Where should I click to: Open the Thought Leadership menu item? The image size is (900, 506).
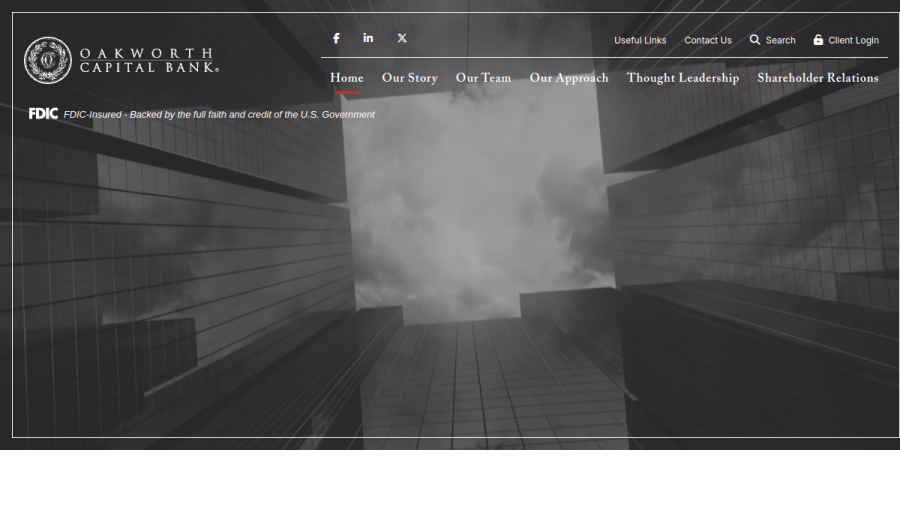pyautogui.click(x=683, y=79)
